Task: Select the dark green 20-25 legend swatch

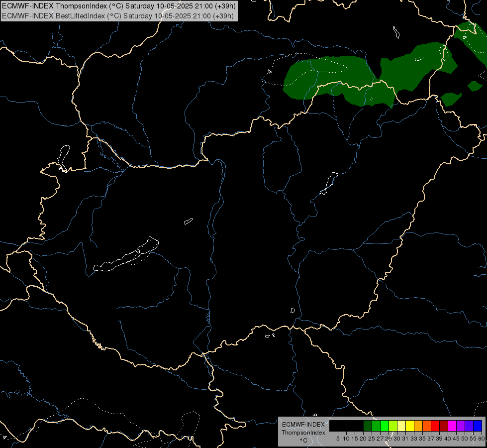Action: [368, 426]
